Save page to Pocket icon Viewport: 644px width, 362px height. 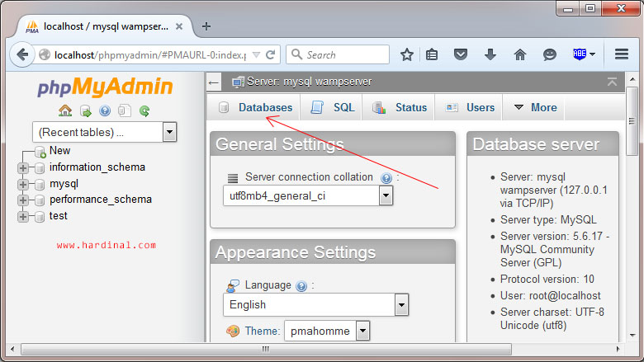(x=461, y=54)
